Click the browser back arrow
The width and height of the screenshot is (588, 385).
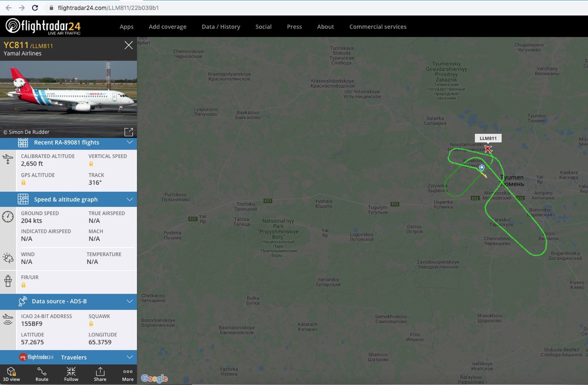coord(8,8)
